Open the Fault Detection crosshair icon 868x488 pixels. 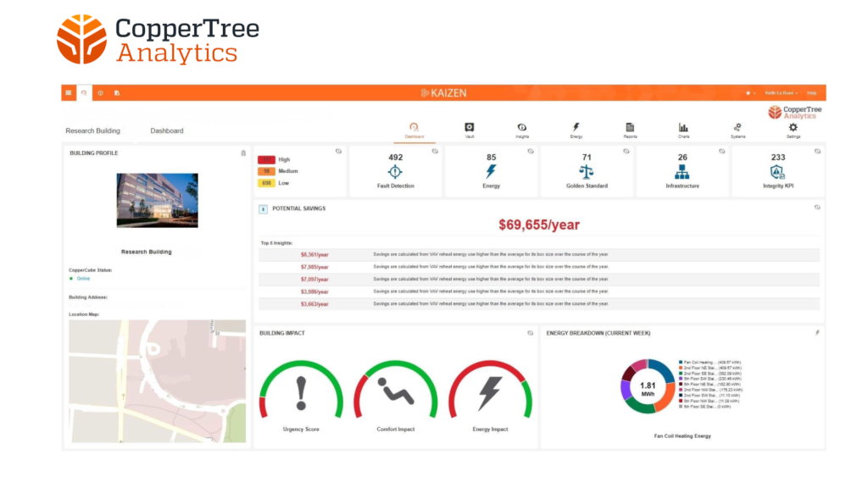(395, 172)
